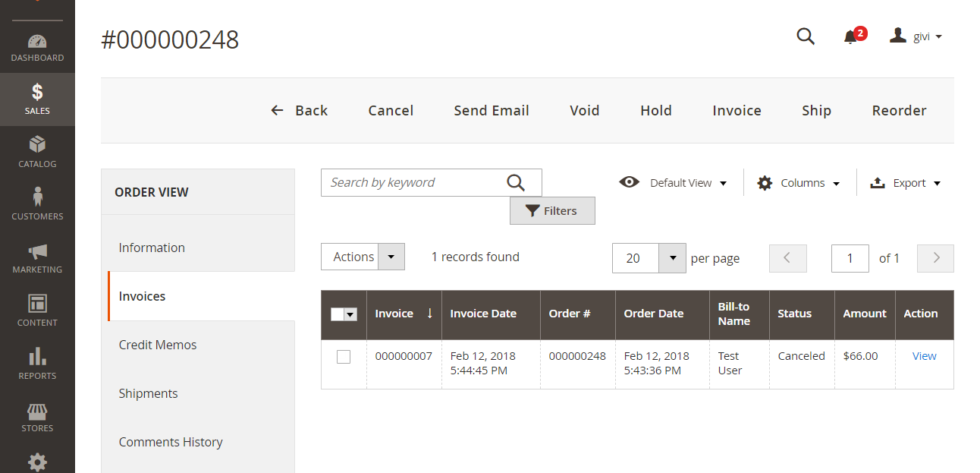
Task: Open the Actions dropdown
Action: point(363,257)
